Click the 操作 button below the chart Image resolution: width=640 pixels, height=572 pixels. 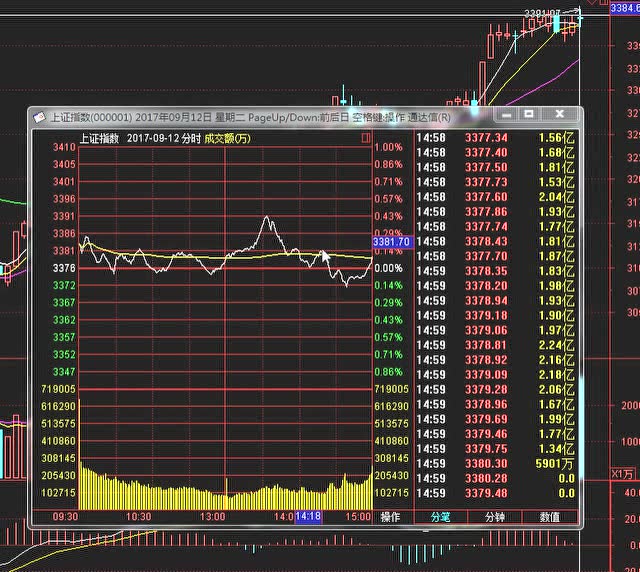(390, 517)
